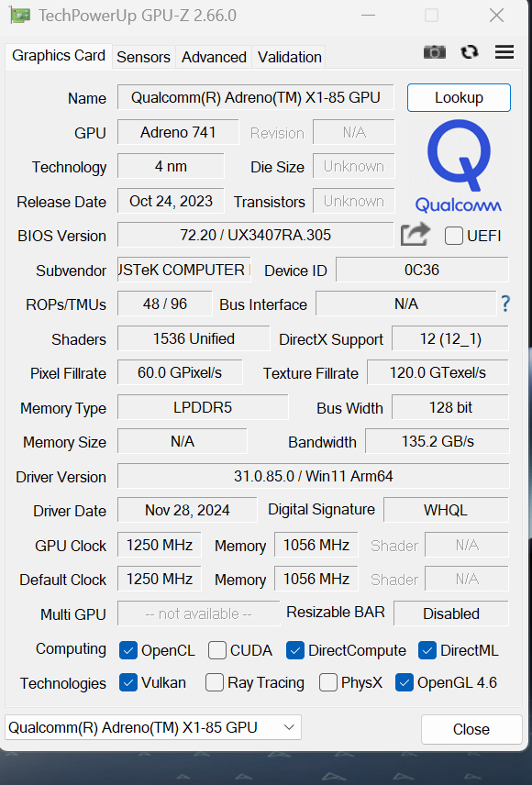Screen dimensions: 532x785
Task: Toggle the Vulkan checkbox
Action: click(128, 682)
